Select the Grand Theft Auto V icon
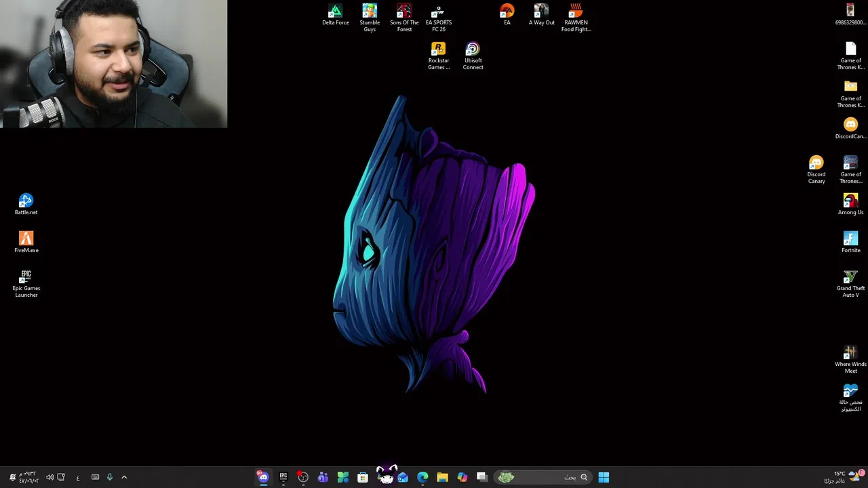Screen dimensions: 868x488 click(x=850, y=283)
